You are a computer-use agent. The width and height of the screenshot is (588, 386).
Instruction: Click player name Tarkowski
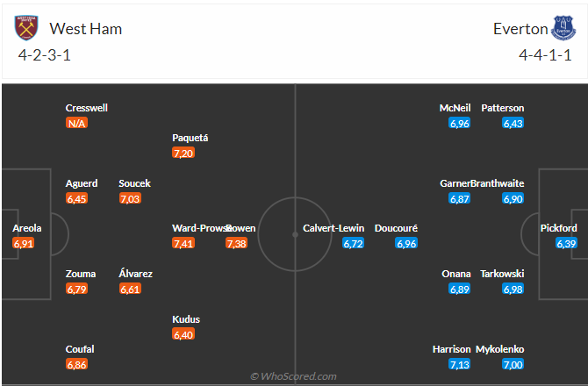[502, 274]
